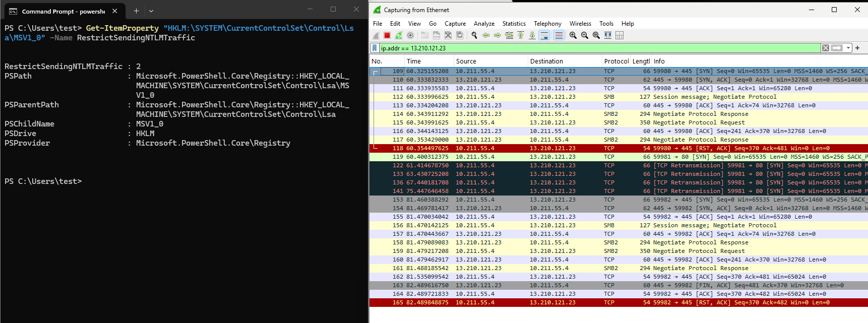Reset packet text to normal size
The image size is (868, 323).
(x=596, y=35)
